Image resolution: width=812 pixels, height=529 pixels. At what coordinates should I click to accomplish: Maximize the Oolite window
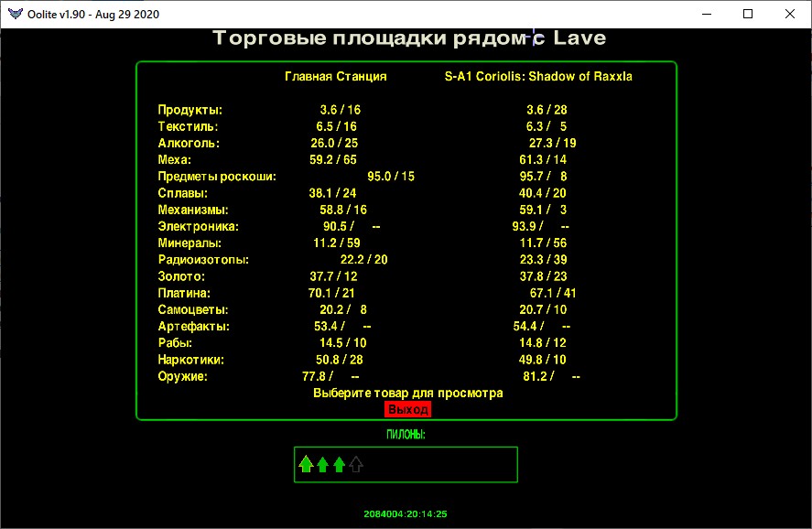coord(748,14)
